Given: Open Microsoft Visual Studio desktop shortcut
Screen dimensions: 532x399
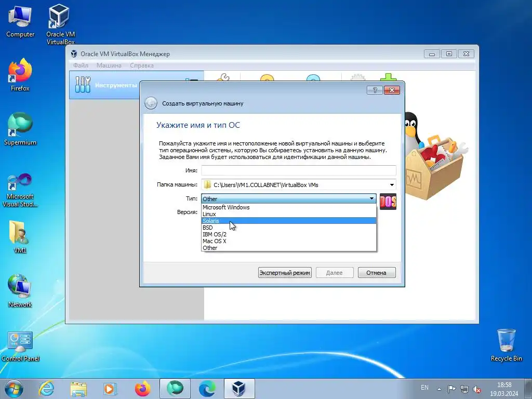Looking at the screenshot, I should [20, 190].
